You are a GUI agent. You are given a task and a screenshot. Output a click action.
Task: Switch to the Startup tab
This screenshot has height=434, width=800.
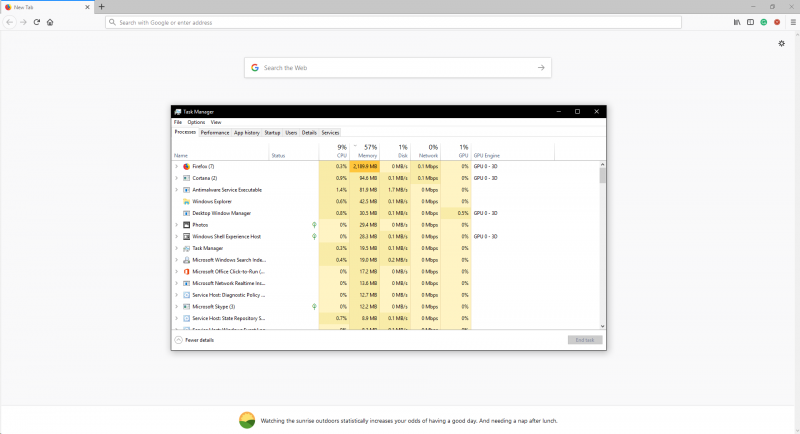click(272, 133)
